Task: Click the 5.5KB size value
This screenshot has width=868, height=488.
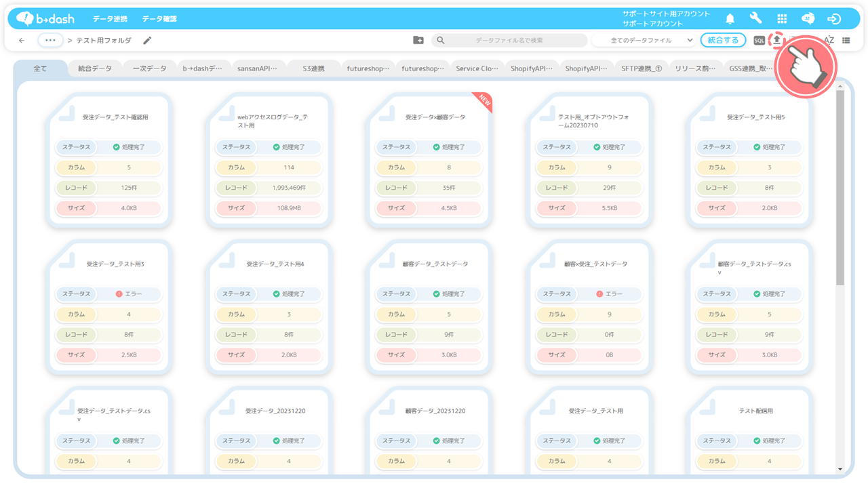Action: tap(610, 208)
